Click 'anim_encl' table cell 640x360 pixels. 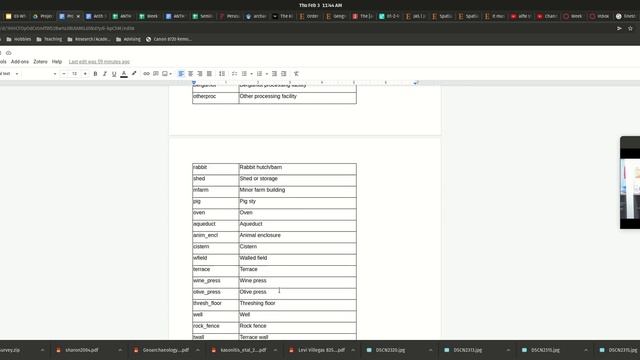click(x=216, y=237)
